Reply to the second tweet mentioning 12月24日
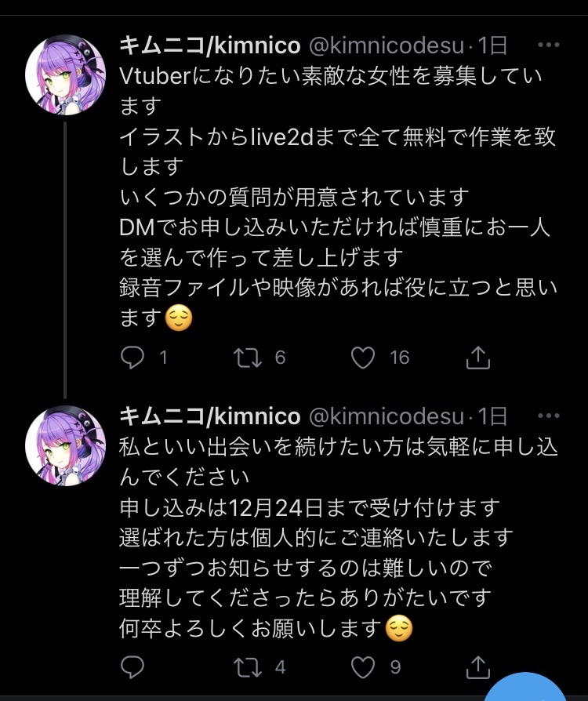588x701 pixels. point(133,666)
